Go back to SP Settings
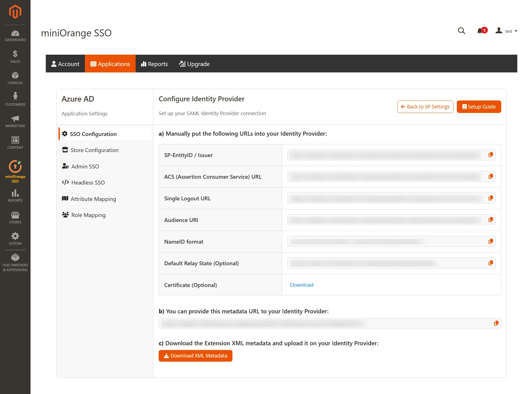Image resolution: width=532 pixels, height=394 pixels. pyautogui.click(x=425, y=107)
